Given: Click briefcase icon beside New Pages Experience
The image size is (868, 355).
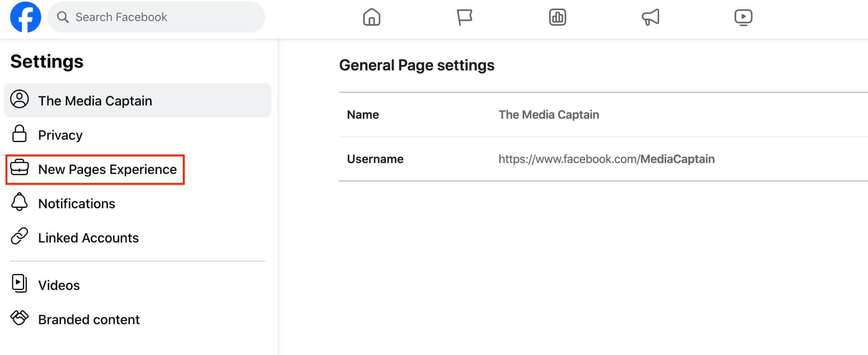Looking at the screenshot, I should click(19, 168).
